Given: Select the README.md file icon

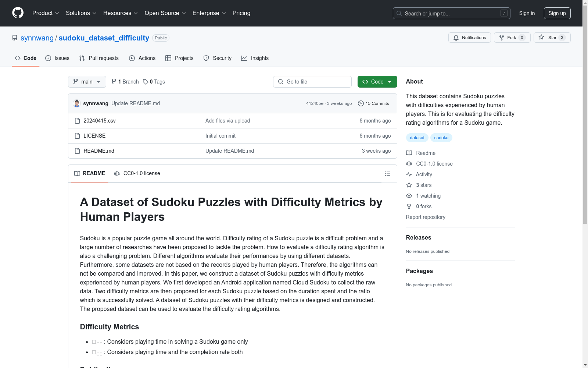Looking at the screenshot, I should click(x=77, y=151).
